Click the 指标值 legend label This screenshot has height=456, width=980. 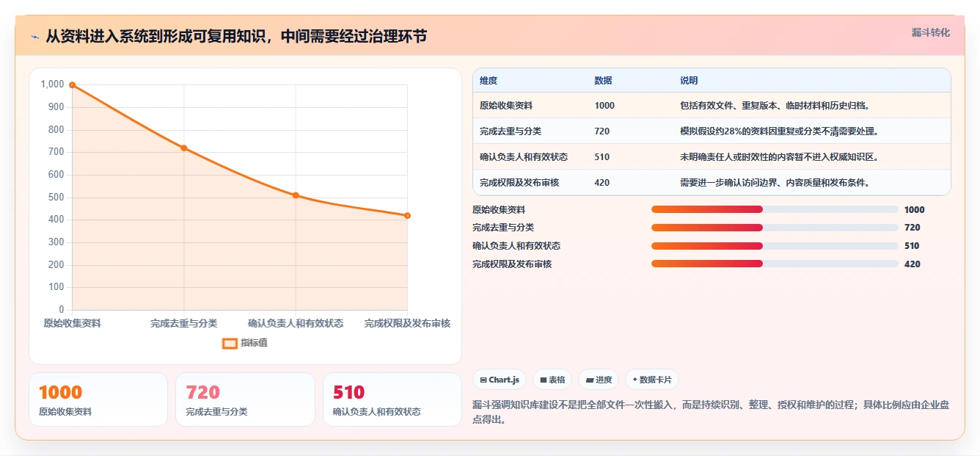point(254,343)
